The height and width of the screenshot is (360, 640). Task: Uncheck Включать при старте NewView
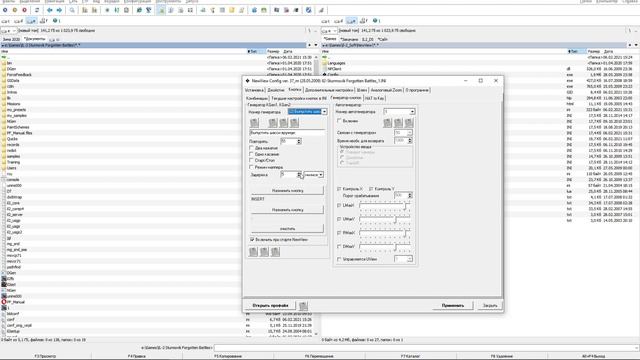[x=252, y=240]
